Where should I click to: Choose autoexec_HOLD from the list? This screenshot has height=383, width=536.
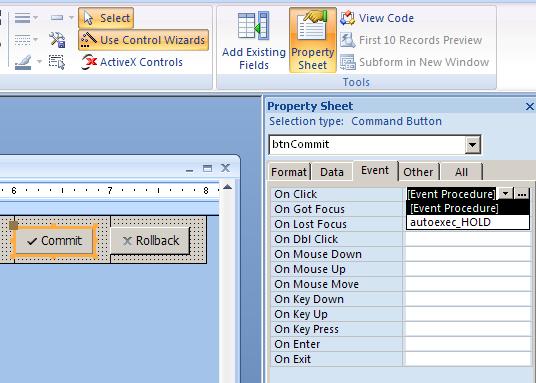(468, 222)
